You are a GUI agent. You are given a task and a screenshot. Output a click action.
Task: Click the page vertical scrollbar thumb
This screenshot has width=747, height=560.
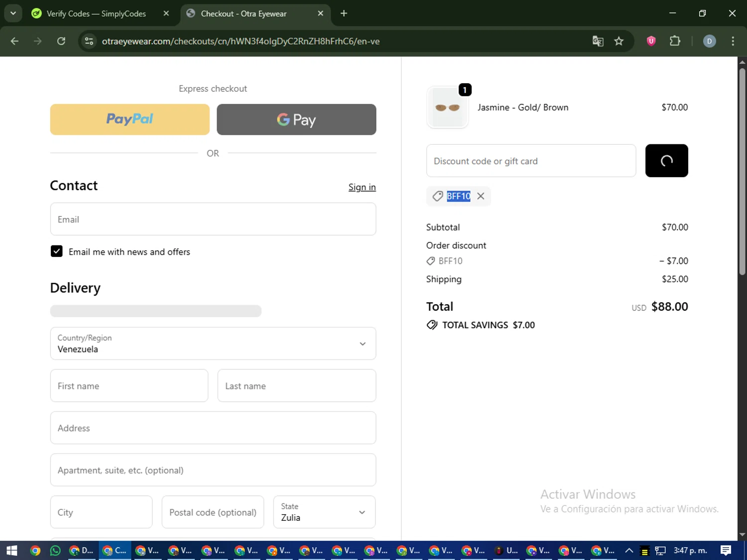point(742,171)
